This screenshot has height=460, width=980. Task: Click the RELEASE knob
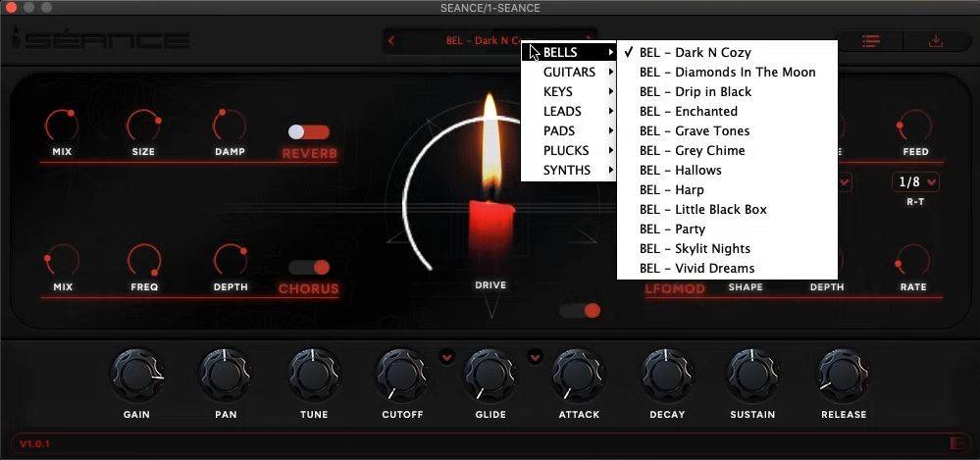click(x=844, y=375)
